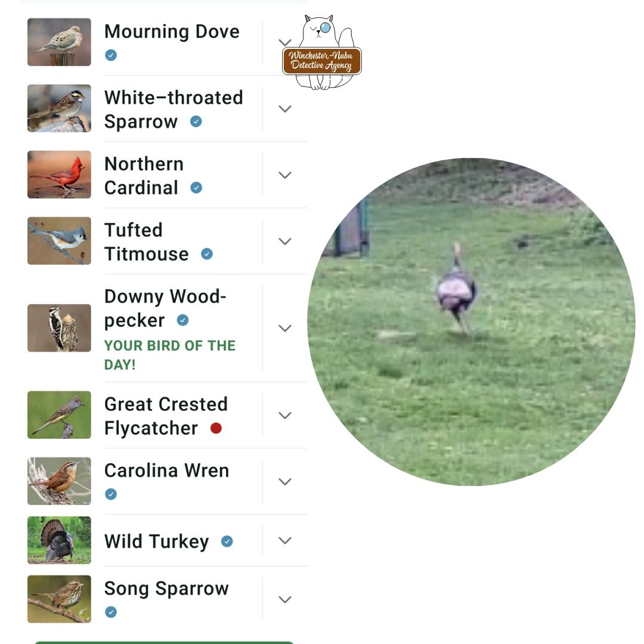
Task: Click the Northern Cardinal blue check badge
Action: coord(196,188)
